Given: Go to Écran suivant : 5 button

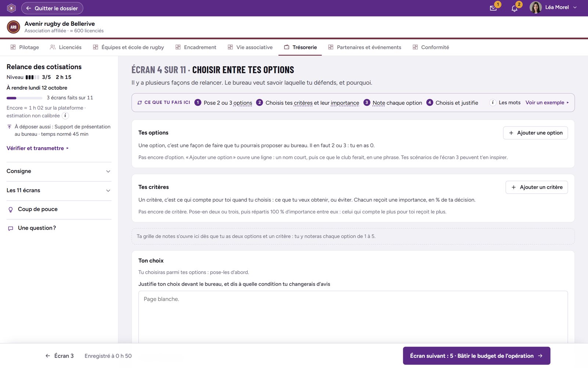Looking at the screenshot, I should pyautogui.click(x=476, y=356).
